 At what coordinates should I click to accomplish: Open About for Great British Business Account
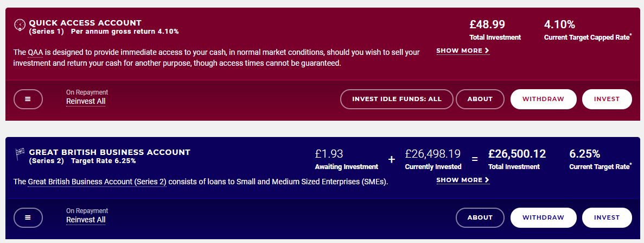(480, 218)
